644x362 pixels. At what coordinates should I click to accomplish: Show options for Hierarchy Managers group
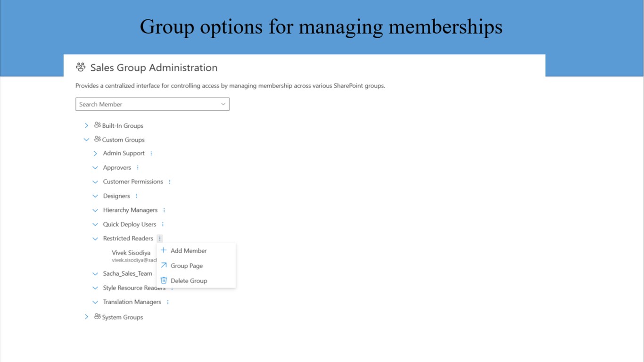click(164, 210)
